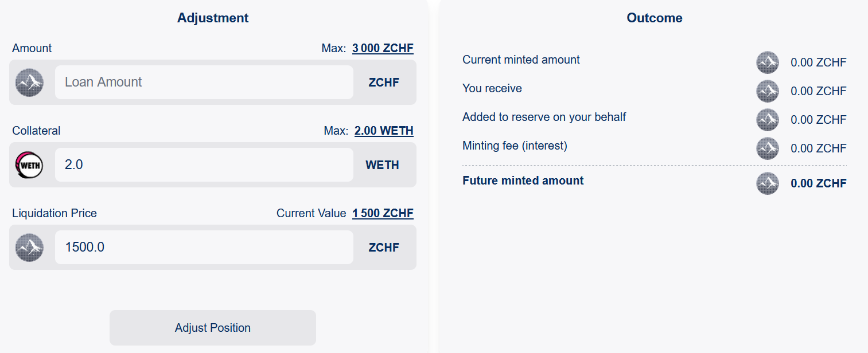Viewport: 868px width, 353px height.
Task: Use max collateral 2.00 WETH link
Action: coord(384,131)
